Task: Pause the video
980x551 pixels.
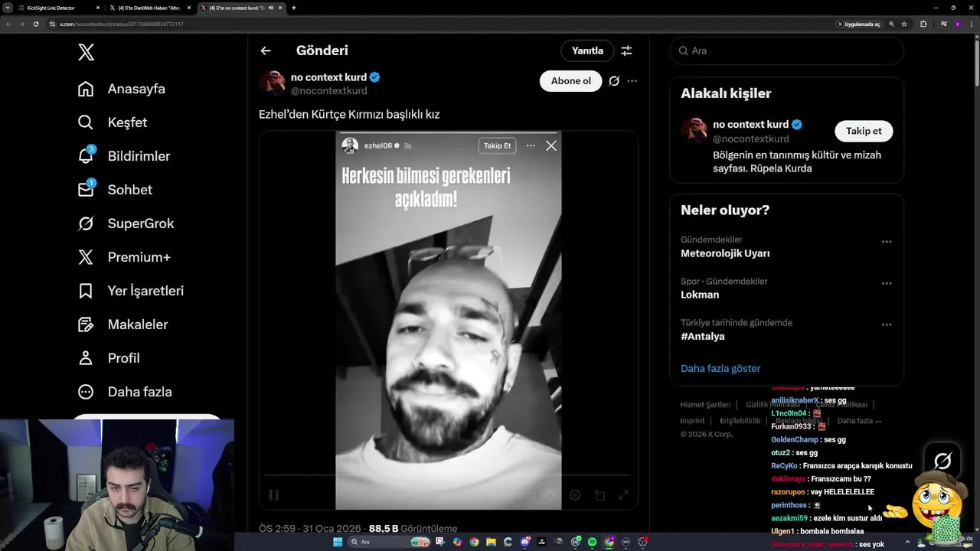Action: tap(273, 495)
